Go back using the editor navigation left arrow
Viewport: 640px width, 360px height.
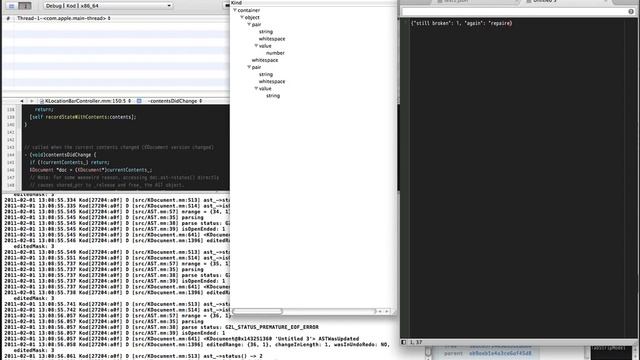tap(22, 101)
